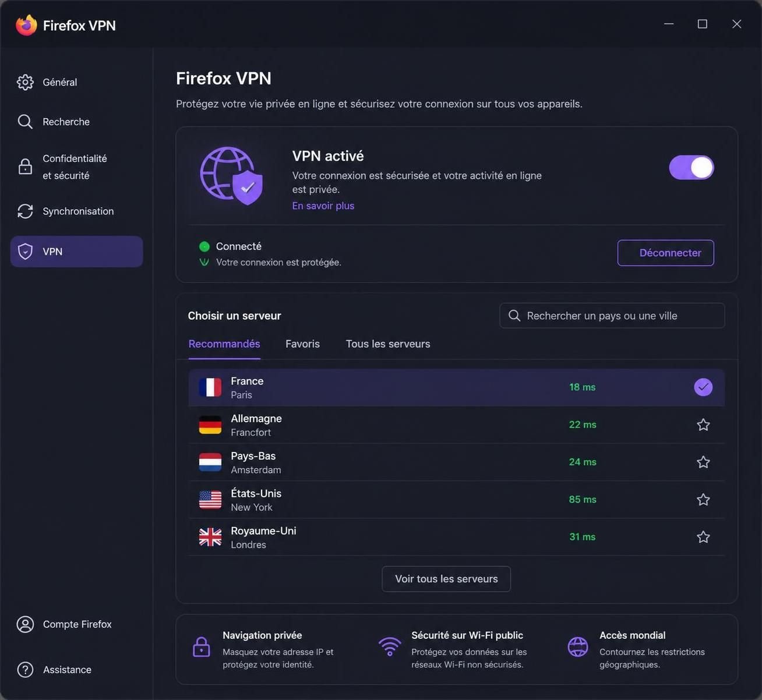Select the Royaume-Uni Londres server name
The width and height of the screenshot is (762, 700).
(x=263, y=537)
